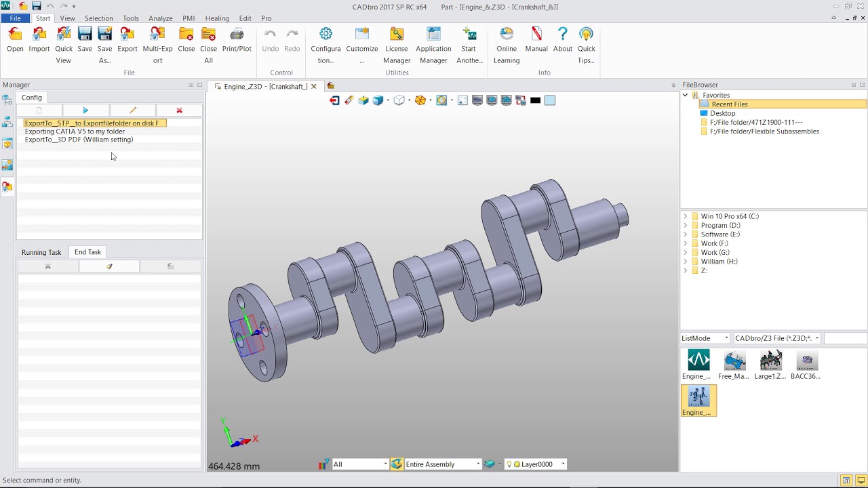Click the black background color swatch
This screenshot has width=868, height=488.
pos(535,100)
